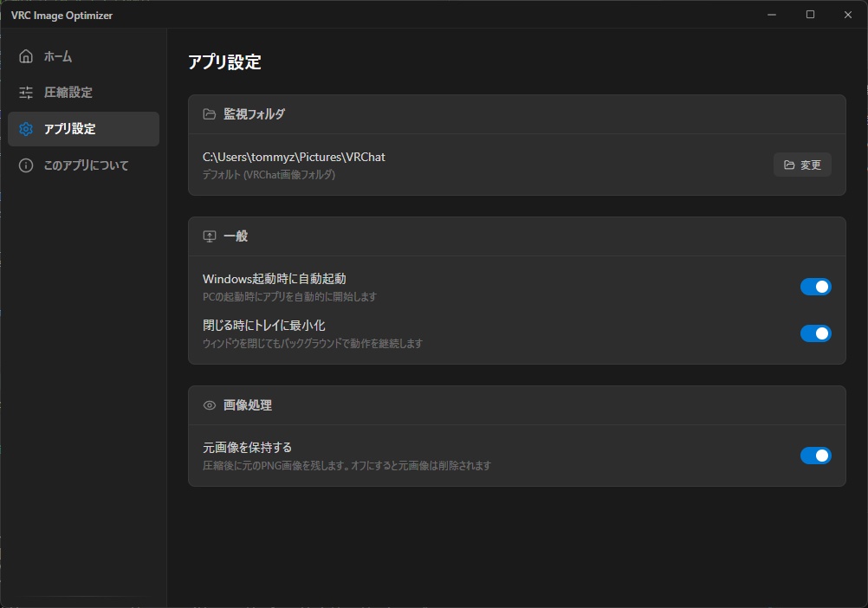Click the デフォルト (VRChat画像フォルダ) caption

point(269,175)
